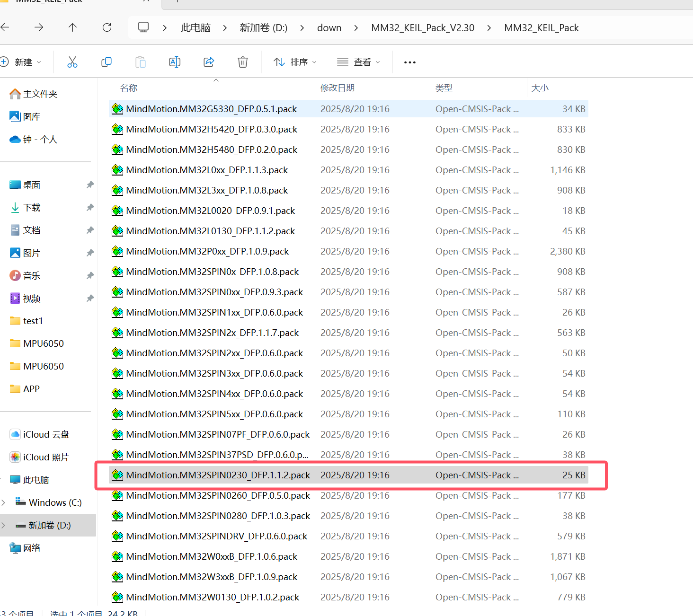Click the Delete trash can icon

[x=243, y=62]
